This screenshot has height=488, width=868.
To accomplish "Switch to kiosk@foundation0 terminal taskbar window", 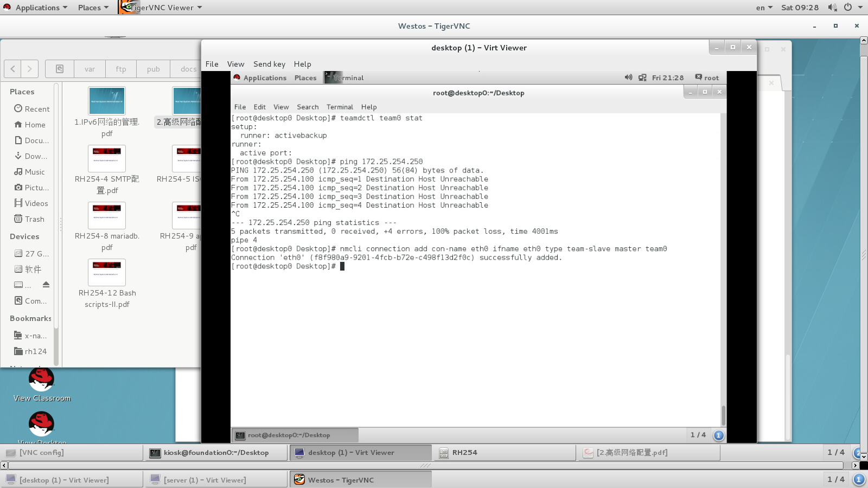I will (x=216, y=453).
